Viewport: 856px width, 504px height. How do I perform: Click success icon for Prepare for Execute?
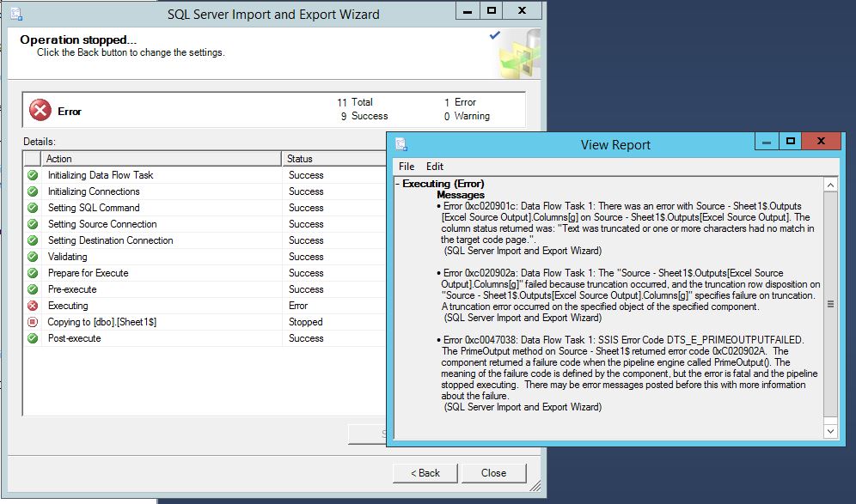(33, 273)
